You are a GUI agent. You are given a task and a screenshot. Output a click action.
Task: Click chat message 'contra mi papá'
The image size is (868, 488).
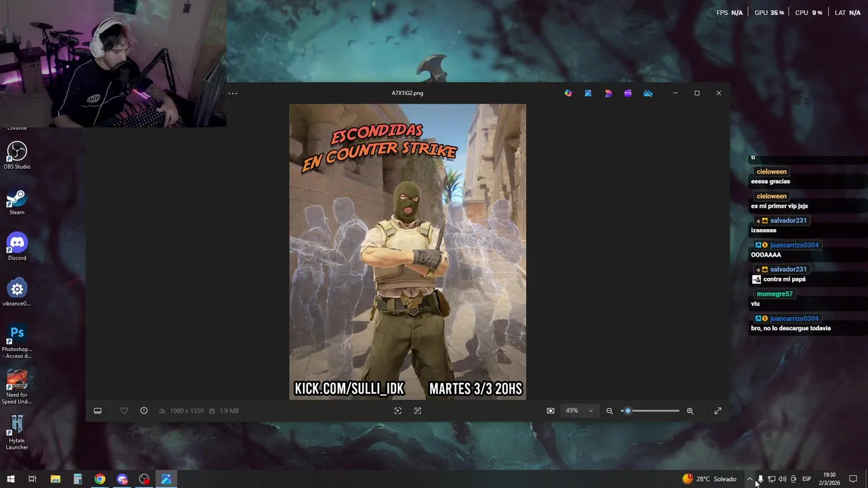[x=785, y=279]
